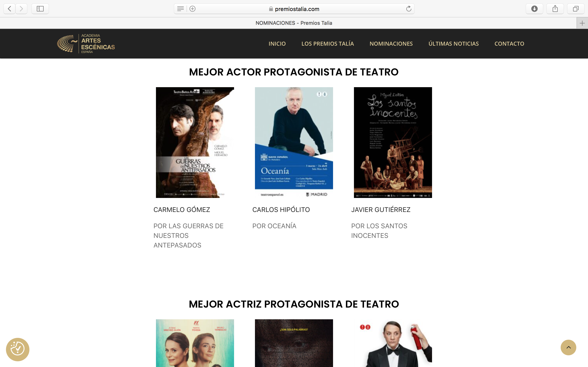Click the Academia Artes Escénicas logo

click(x=86, y=44)
